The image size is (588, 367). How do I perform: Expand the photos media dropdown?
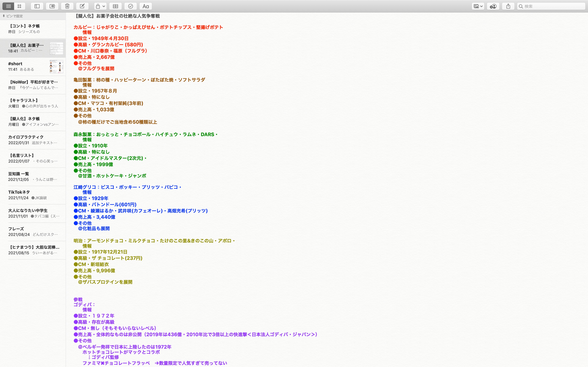coord(478,6)
